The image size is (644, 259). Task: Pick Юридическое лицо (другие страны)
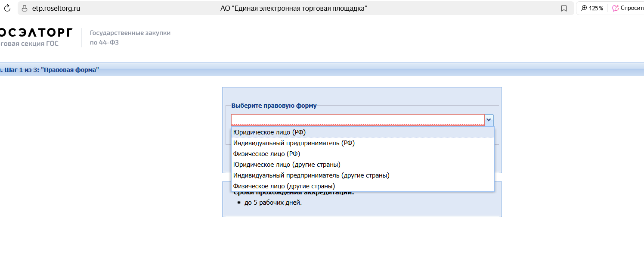(286, 165)
